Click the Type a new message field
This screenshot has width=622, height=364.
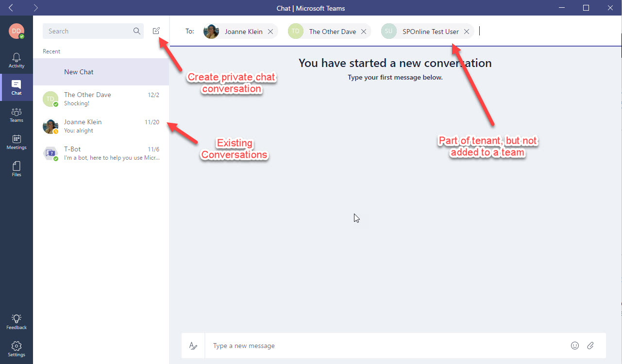pyautogui.click(x=387, y=346)
